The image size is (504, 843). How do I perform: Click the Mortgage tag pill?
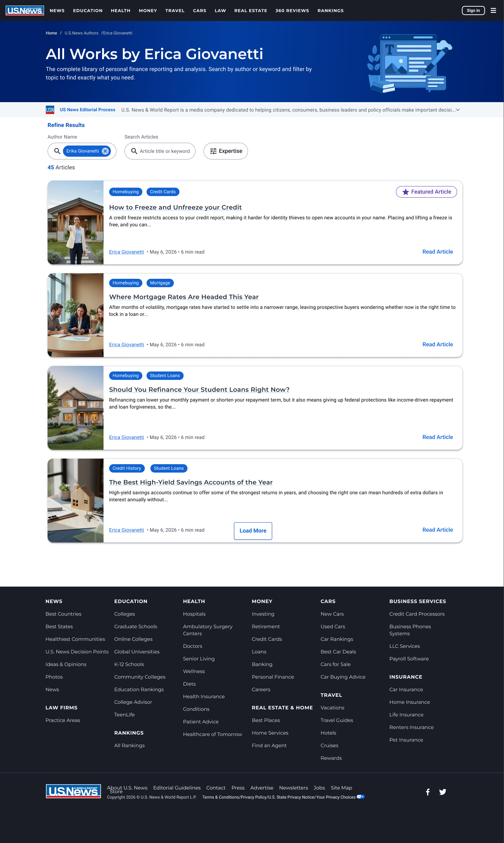(160, 283)
